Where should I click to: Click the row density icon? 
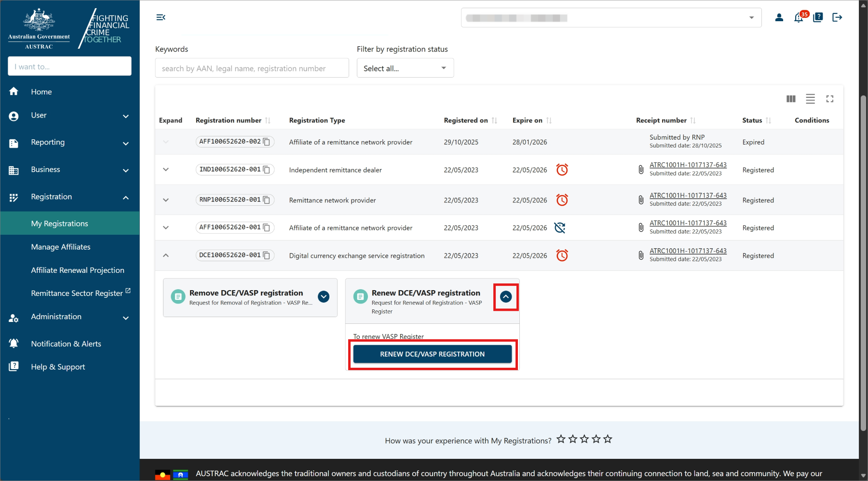coord(810,99)
